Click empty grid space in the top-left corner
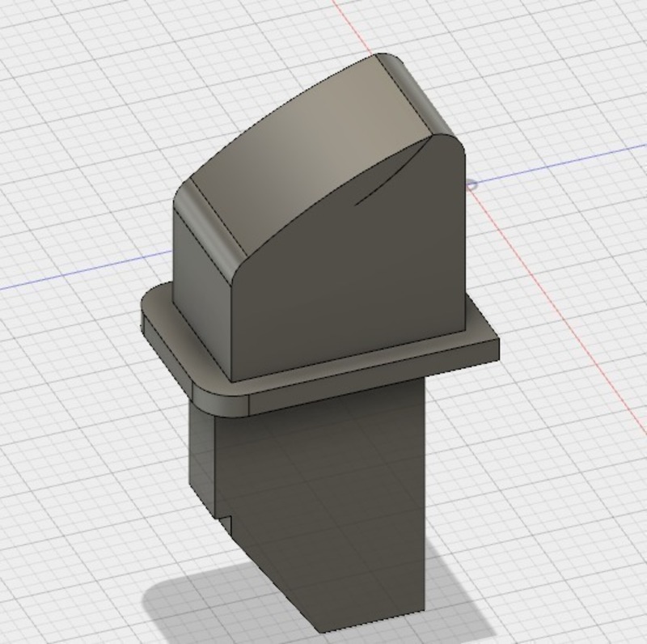647x644 pixels. tap(49, 49)
